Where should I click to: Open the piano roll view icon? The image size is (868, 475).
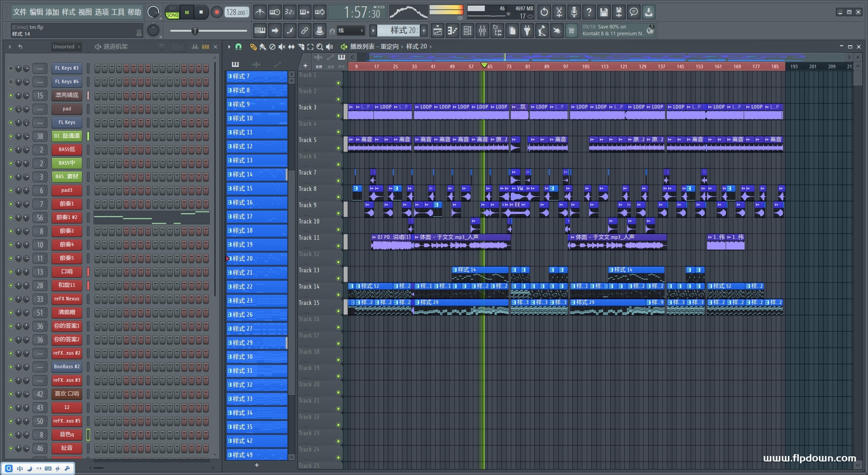click(452, 31)
